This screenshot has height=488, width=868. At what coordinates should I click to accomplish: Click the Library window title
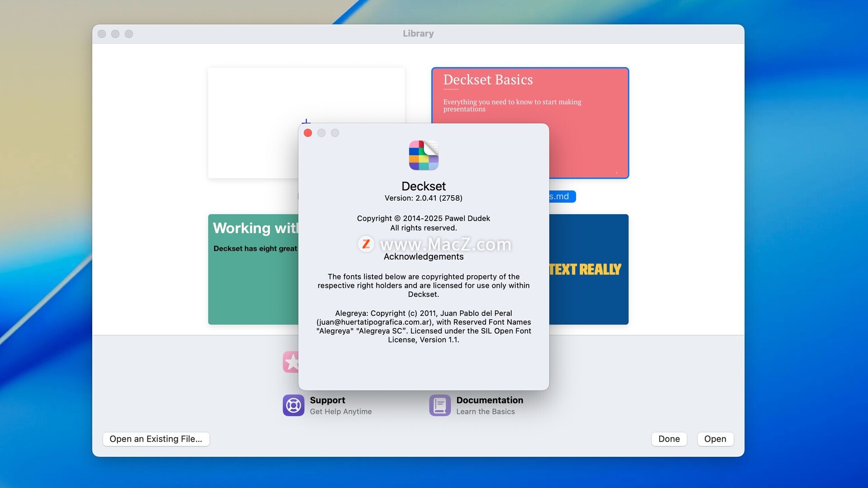(x=418, y=33)
